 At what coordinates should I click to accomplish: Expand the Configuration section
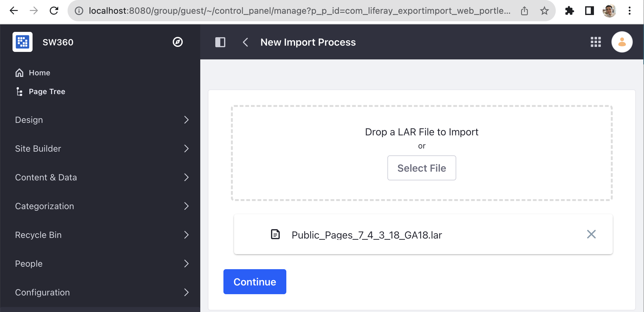[102, 292]
